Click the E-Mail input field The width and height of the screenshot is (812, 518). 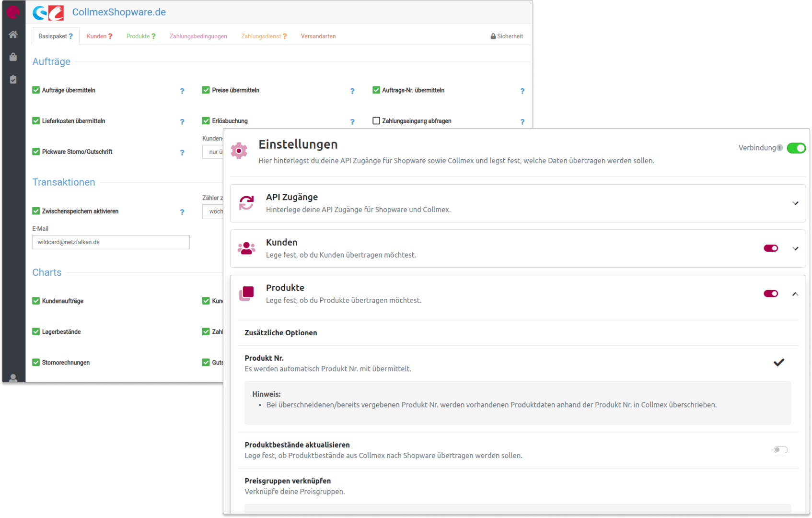(111, 242)
